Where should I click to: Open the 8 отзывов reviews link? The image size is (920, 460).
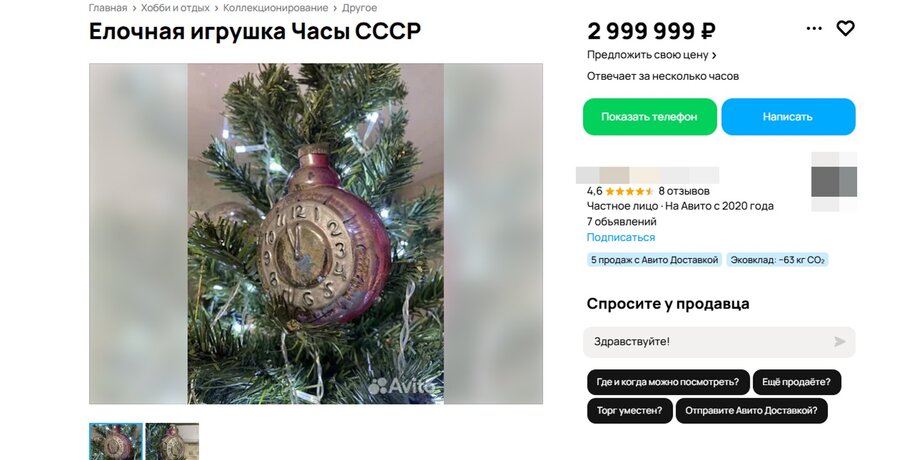[x=684, y=191]
